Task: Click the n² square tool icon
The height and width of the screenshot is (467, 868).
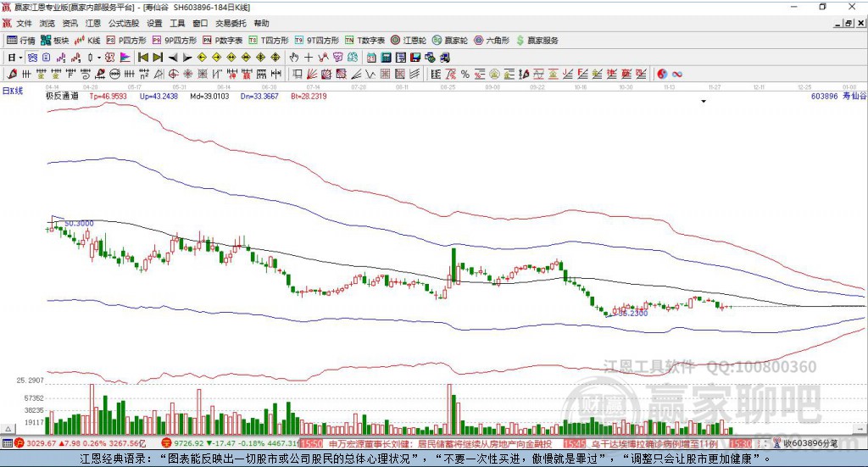Action: click(x=144, y=74)
